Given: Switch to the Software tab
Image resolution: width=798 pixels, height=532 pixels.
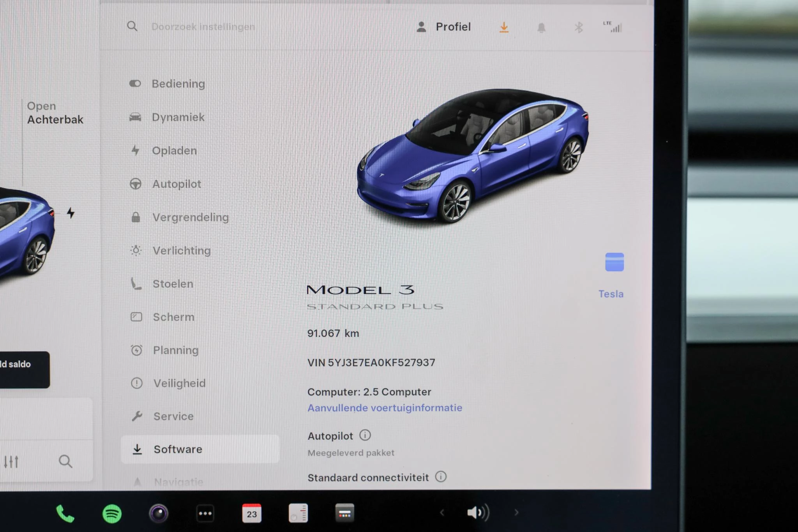Looking at the screenshot, I should point(177,449).
